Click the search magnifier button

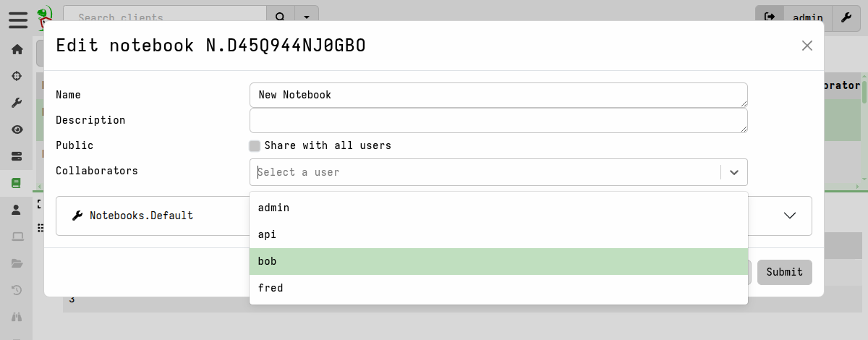point(281,17)
